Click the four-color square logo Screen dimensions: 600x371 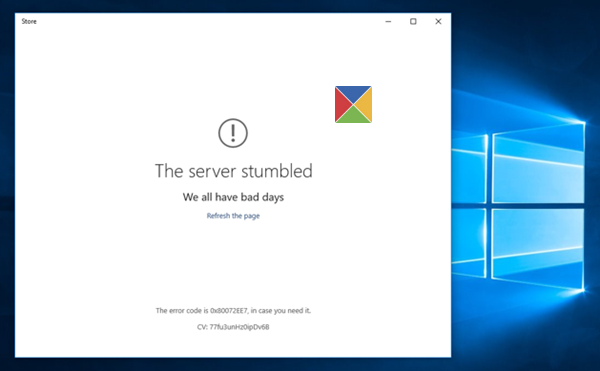(x=353, y=104)
